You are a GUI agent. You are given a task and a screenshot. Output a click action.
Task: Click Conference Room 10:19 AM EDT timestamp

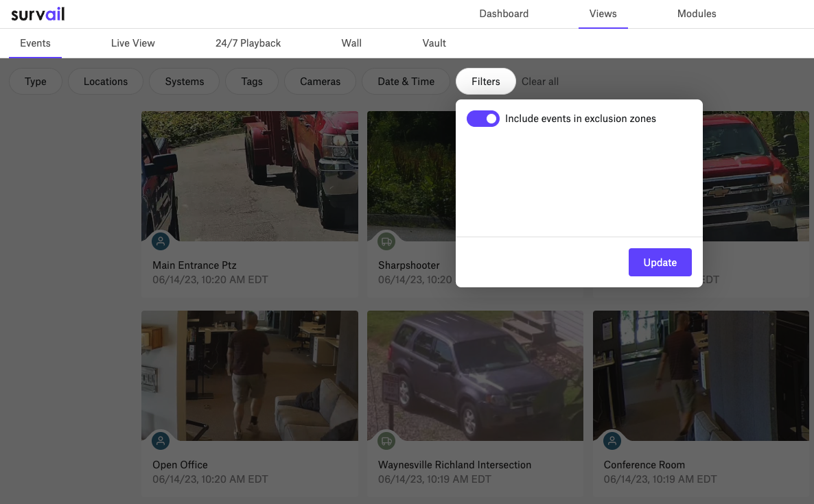[660, 479]
